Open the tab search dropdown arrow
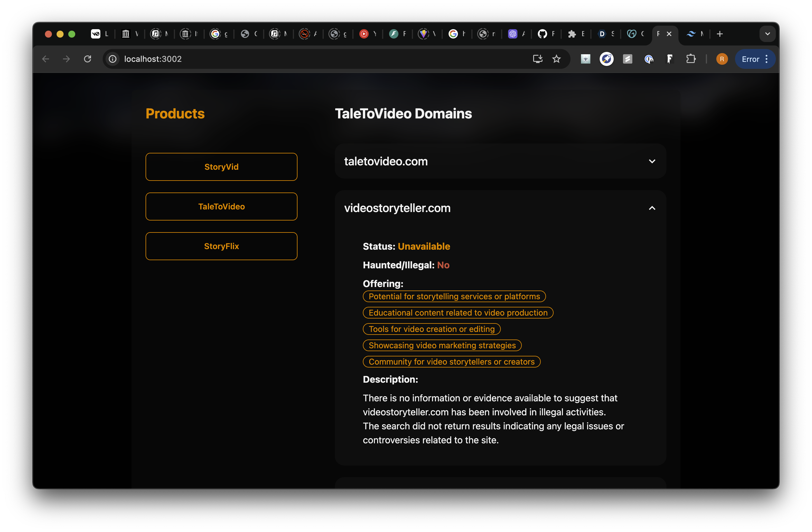The height and width of the screenshot is (532, 812). (x=767, y=34)
